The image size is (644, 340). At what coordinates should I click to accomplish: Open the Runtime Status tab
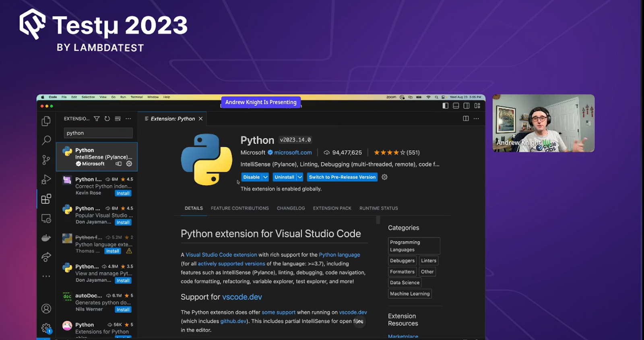tap(379, 208)
